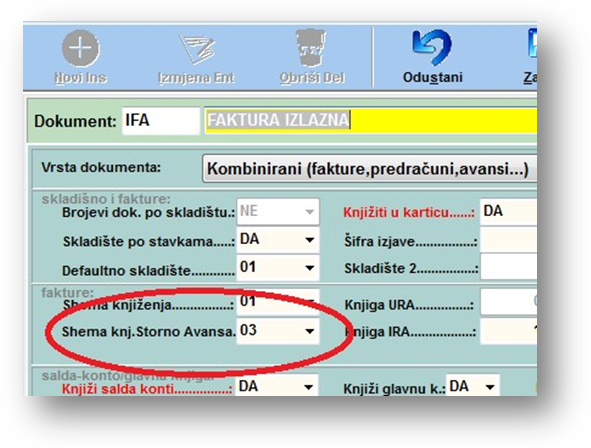Viewport: 591px width, 448px height.
Task: Click the Šifra izjave input field
Action: tap(508, 240)
